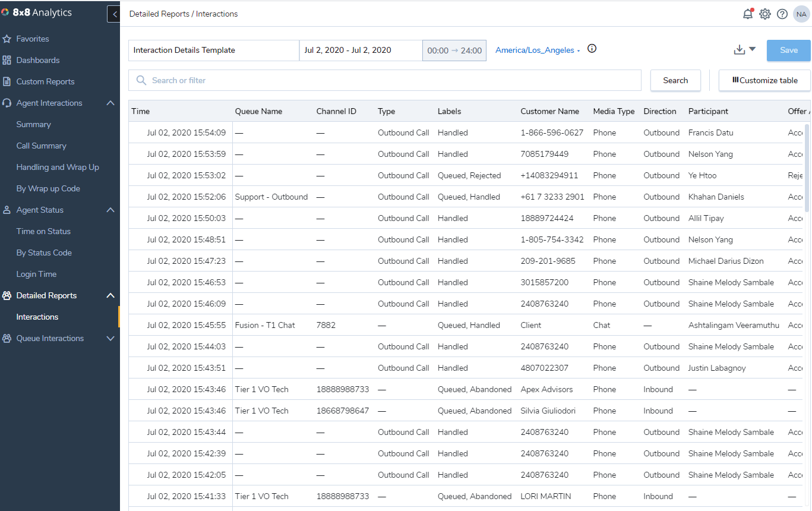Click the Save button
This screenshot has width=812, height=511.
pos(789,51)
